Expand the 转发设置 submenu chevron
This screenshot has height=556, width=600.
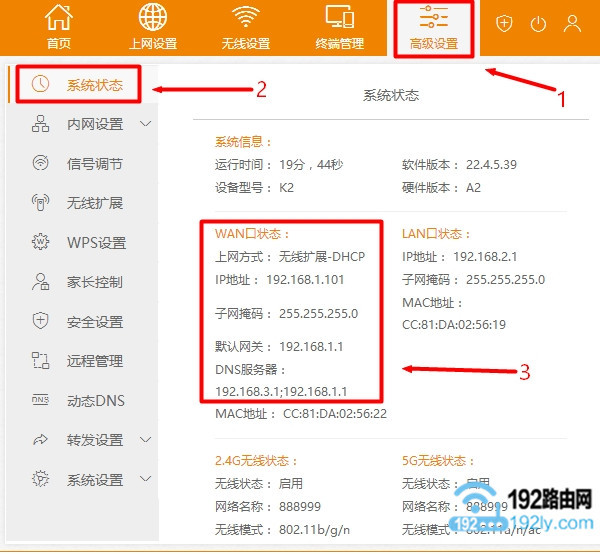pyautogui.click(x=146, y=439)
